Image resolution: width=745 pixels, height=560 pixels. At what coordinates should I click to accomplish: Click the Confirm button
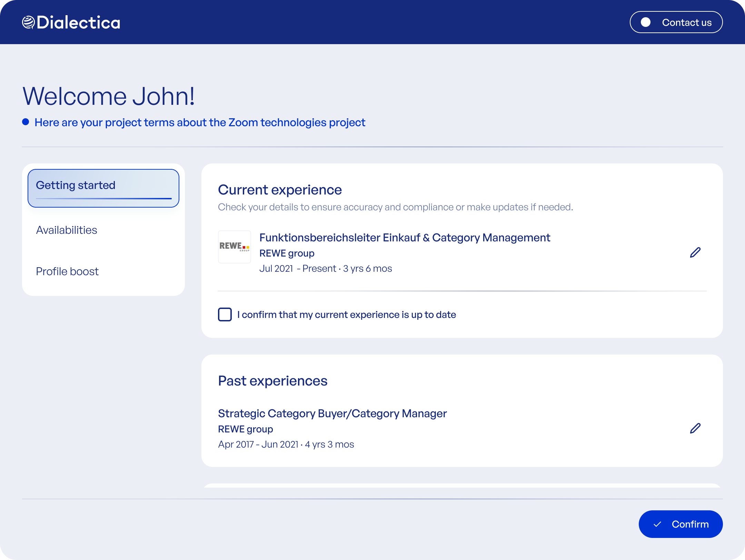pos(681,524)
